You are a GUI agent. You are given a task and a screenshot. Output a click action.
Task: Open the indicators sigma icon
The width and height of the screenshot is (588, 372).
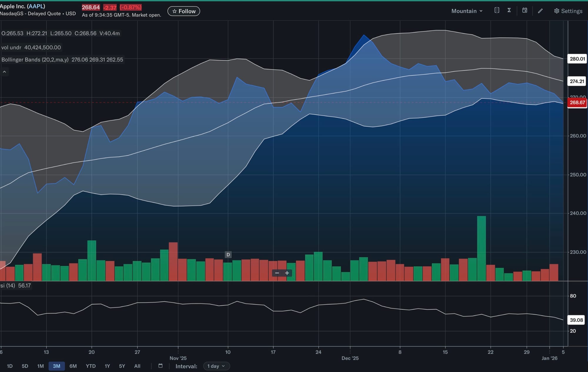(x=509, y=11)
